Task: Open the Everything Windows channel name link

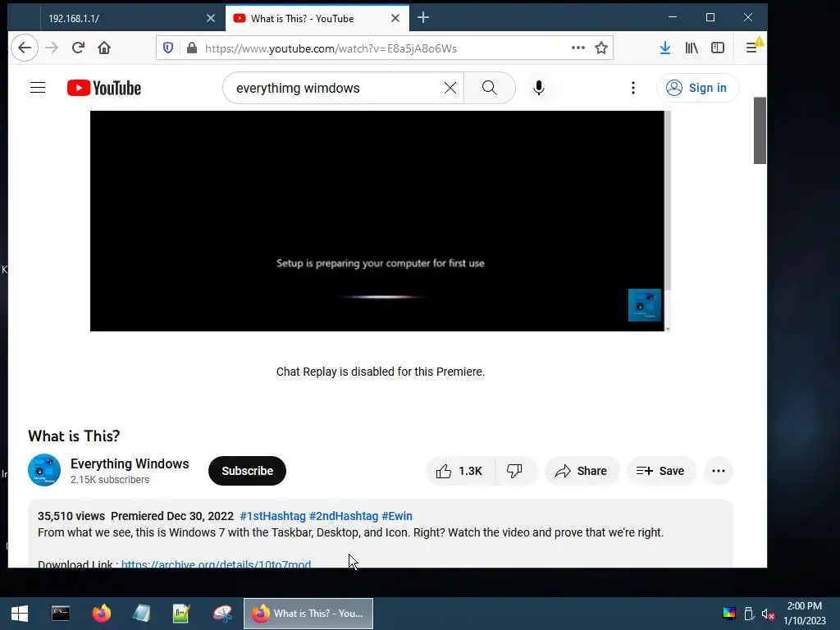Action: pyautogui.click(x=130, y=463)
